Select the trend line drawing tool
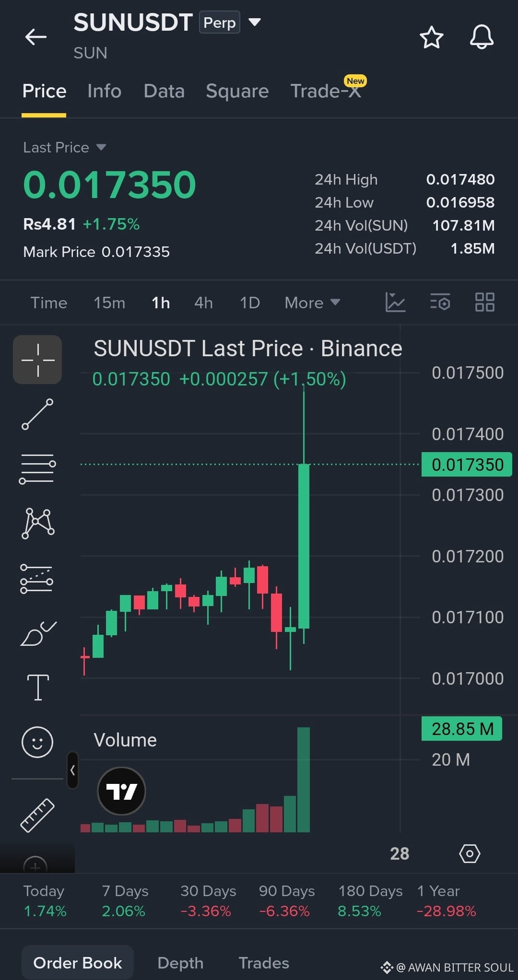 pos(37,414)
